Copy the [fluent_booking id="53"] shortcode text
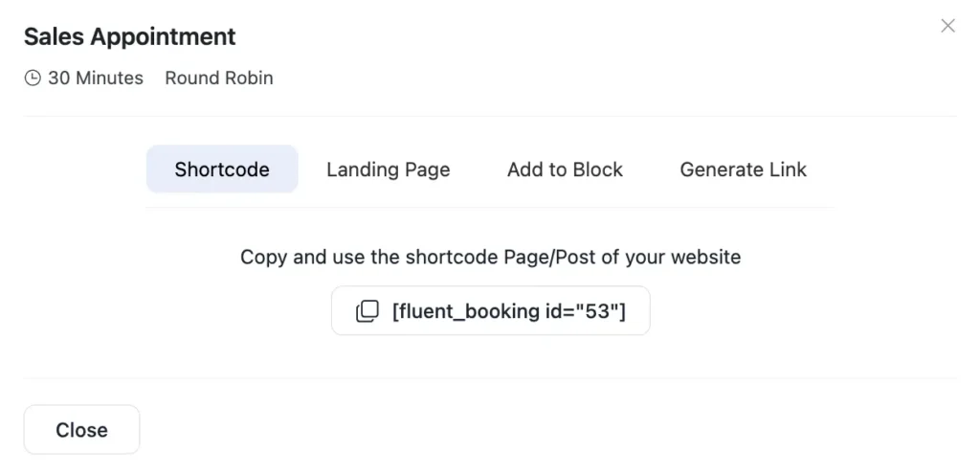Image resolution: width=980 pixels, height=474 pixels. tap(508, 311)
